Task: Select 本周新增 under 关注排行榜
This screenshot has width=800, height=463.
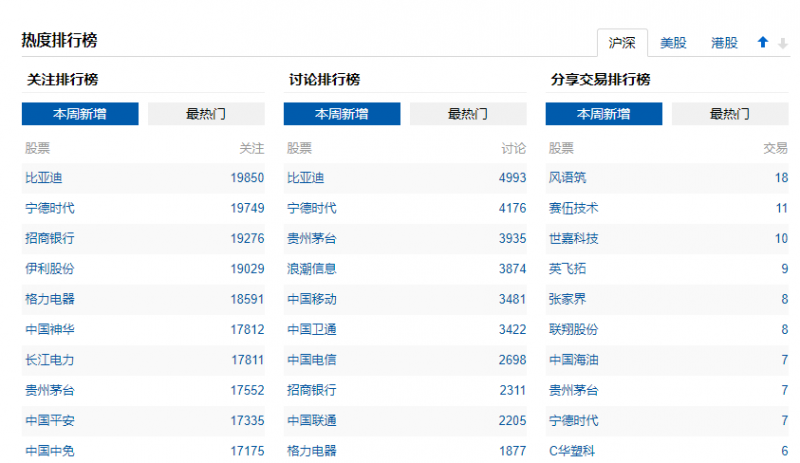Action: [80, 114]
